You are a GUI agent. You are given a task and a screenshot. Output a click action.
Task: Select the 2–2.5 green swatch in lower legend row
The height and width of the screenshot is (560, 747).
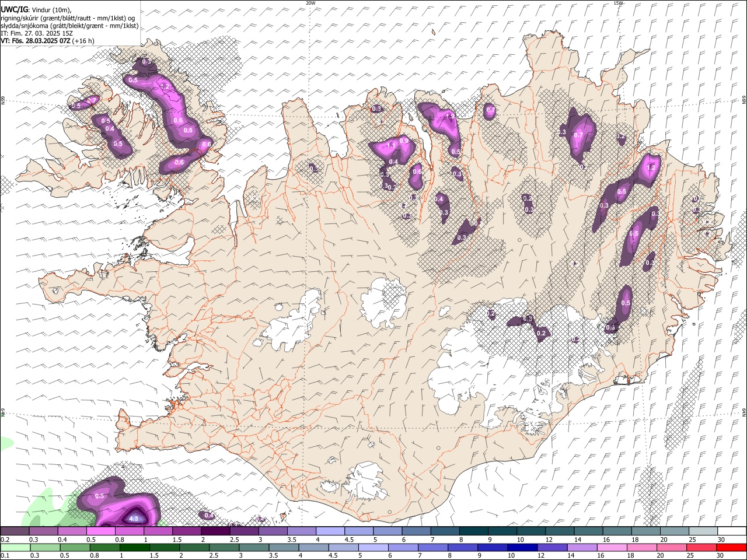click(194, 547)
